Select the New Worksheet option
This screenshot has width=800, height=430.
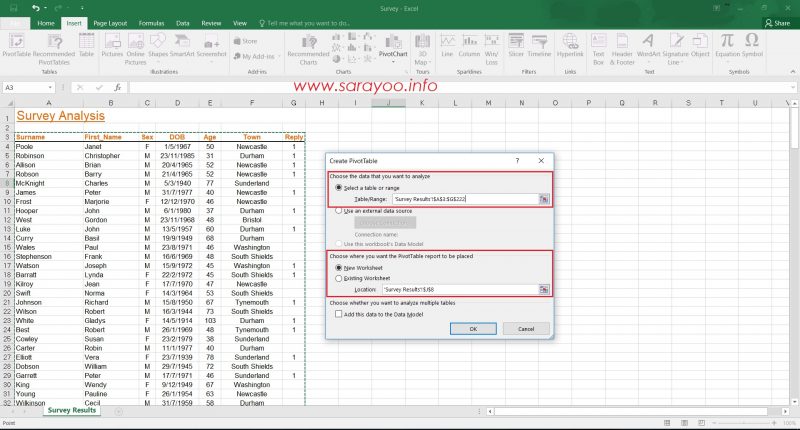tap(338, 268)
